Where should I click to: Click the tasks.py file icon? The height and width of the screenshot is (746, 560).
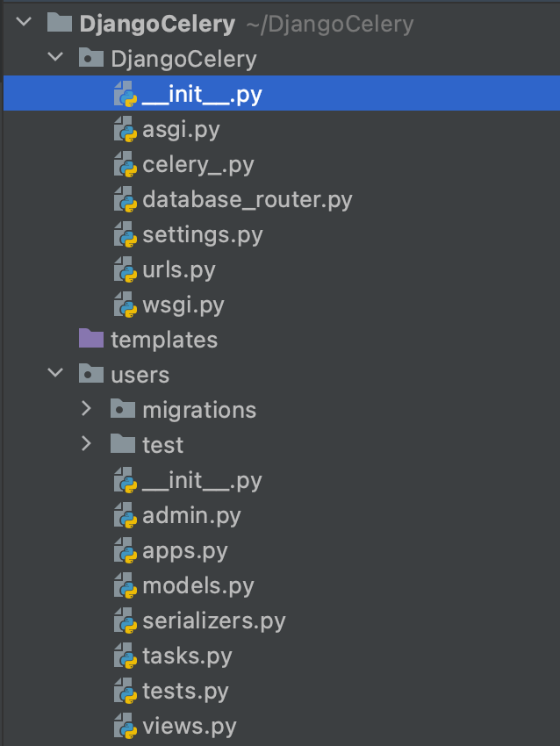click(126, 656)
